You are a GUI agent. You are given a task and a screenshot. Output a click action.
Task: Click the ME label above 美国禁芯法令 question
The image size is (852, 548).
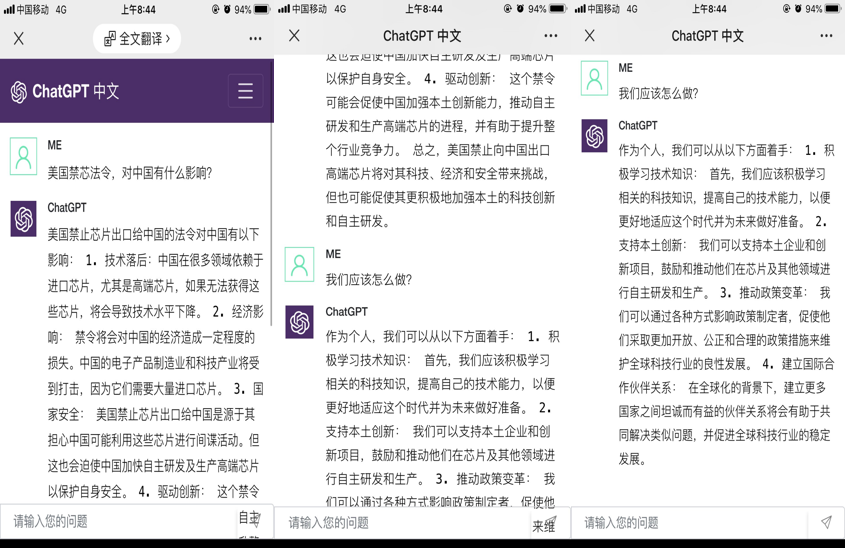[x=54, y=145]
